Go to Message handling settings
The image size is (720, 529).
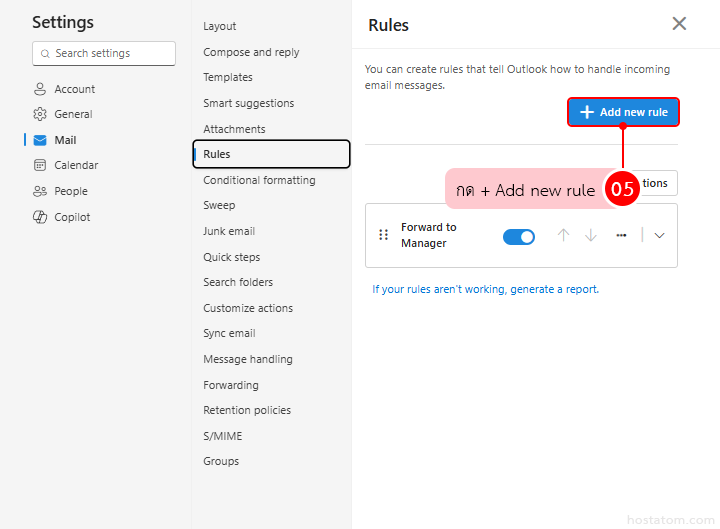click(248, 360)
